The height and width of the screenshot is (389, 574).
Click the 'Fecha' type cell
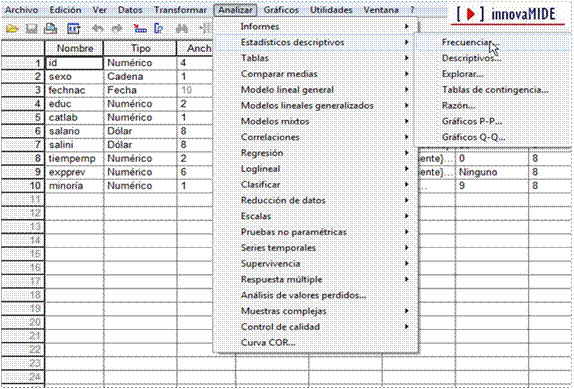pos(141,90)
